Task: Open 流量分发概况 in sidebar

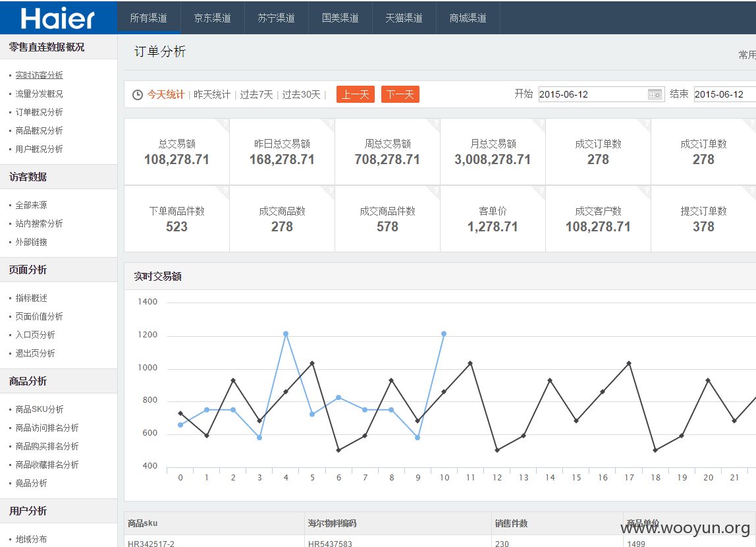Action: 39,94
